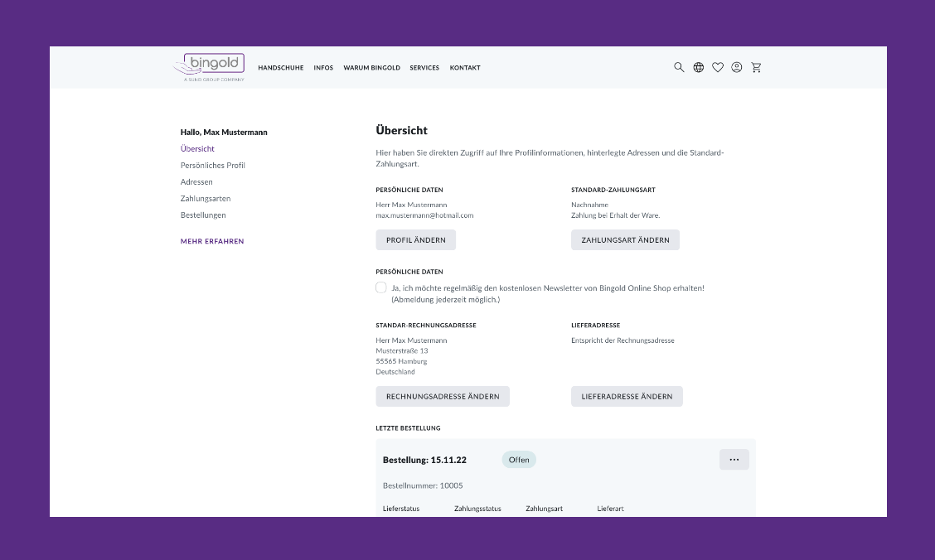Image resolution: width=935 pixels, height=560 pixels.
Task: Go to the Kontakt page
Action: click(x=465, y=68)
